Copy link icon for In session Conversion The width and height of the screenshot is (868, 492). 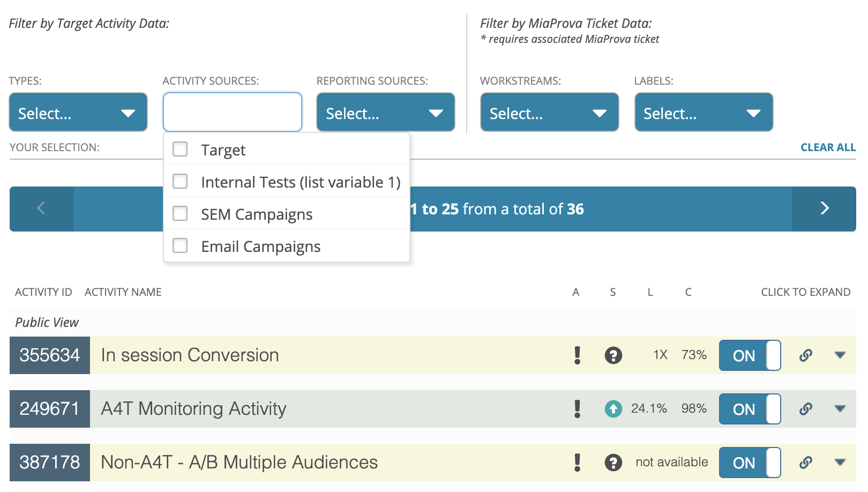point(806,355)
